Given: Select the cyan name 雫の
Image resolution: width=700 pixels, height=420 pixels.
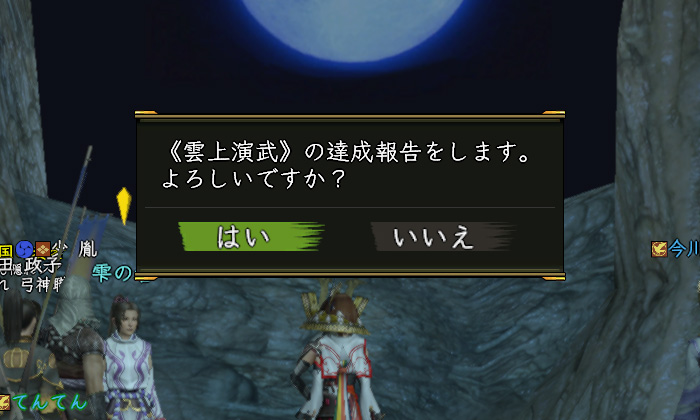Looking at the screenshot, I should click(112, 273).
